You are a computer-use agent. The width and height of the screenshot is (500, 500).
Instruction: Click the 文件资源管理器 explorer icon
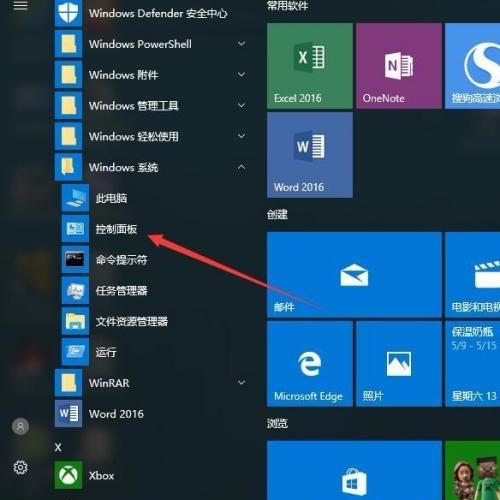(75, 321)
